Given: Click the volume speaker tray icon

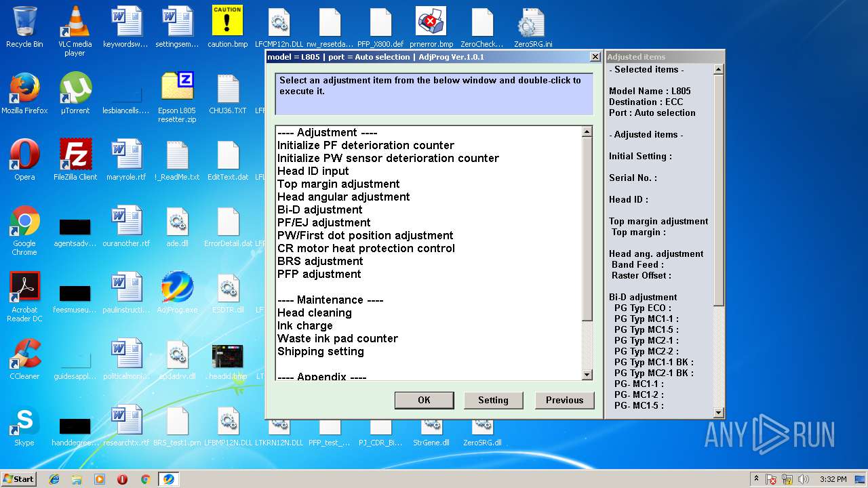Looking at the screenshot, I should click(x=804, y=479).
